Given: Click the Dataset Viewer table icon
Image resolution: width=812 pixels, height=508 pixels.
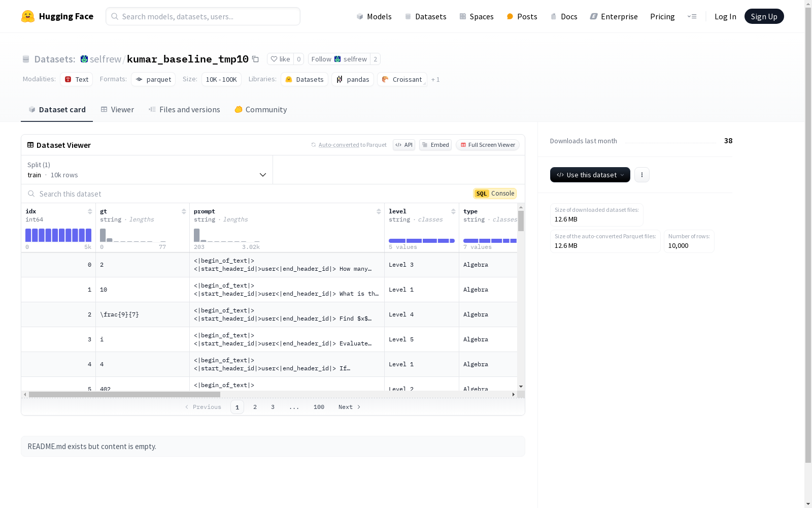Looking at the screenshot, I should point(30,145).
